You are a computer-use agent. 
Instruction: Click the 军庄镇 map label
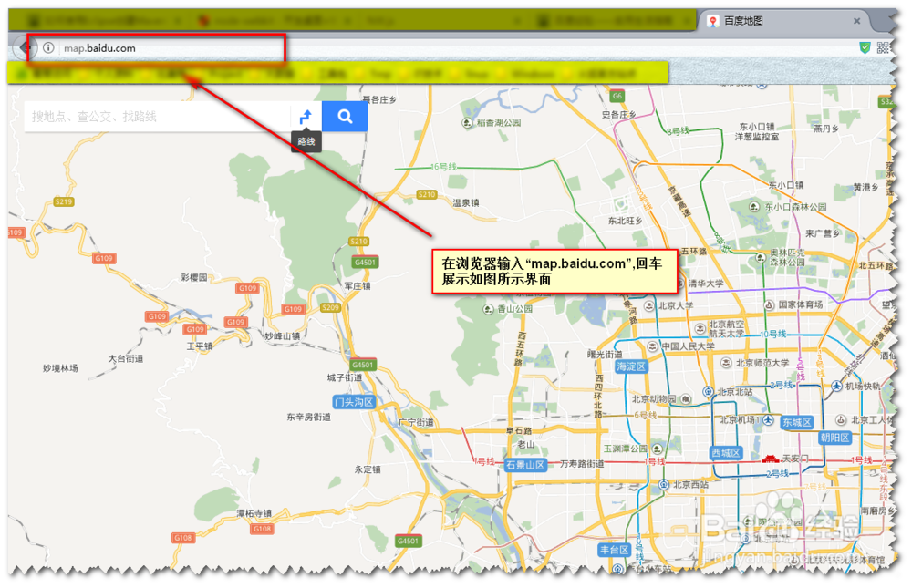358,285
